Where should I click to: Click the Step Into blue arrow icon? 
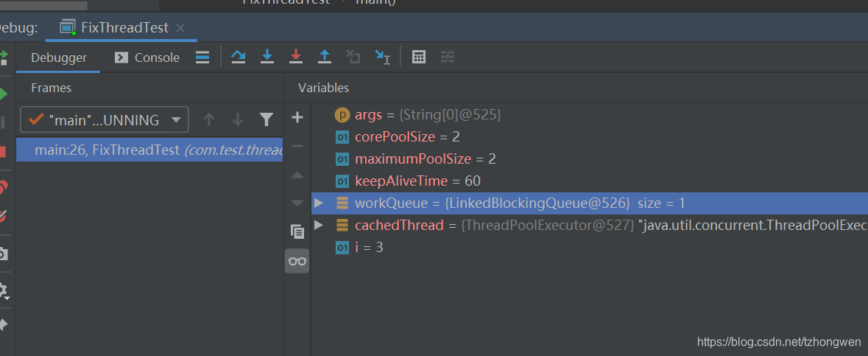tap(267, 57)
